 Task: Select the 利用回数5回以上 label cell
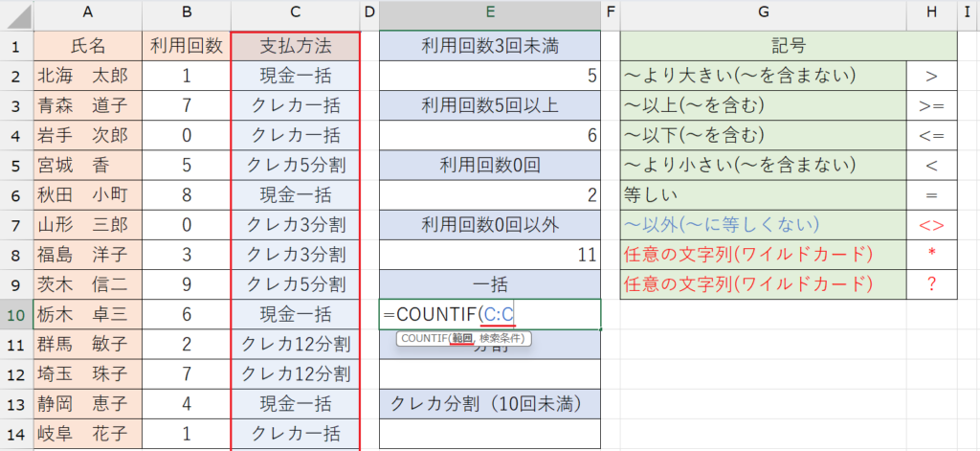(490, 105)
